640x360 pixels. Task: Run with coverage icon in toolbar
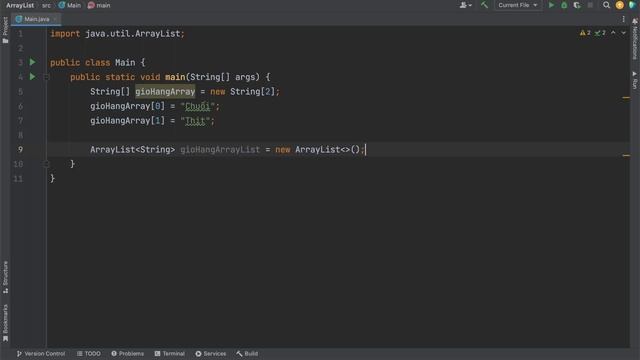577,5
